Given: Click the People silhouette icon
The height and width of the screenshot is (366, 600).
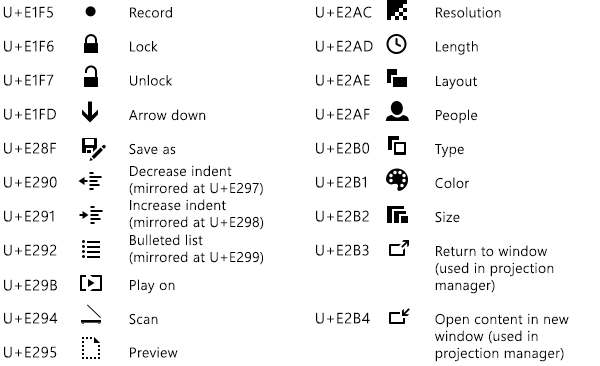Looking at the screenshot, I should (397, 111).
